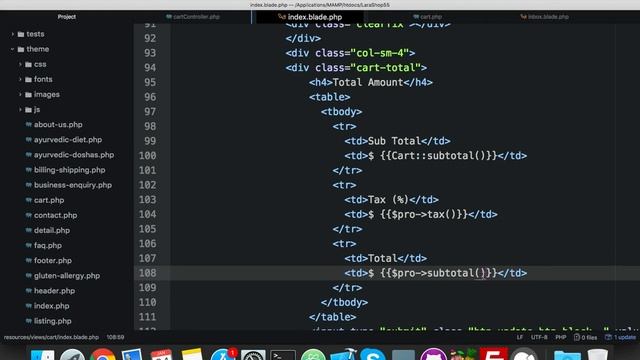The width and height of the screenshot is (640, 360).
Task: Select line number 95 in gutter
Action: [150, 82]
